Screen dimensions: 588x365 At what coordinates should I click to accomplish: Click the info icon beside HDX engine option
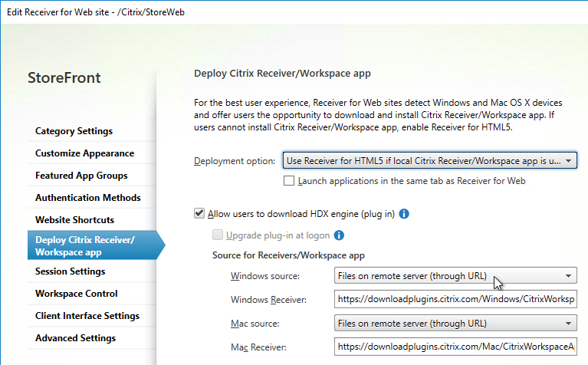click(404, 214)
